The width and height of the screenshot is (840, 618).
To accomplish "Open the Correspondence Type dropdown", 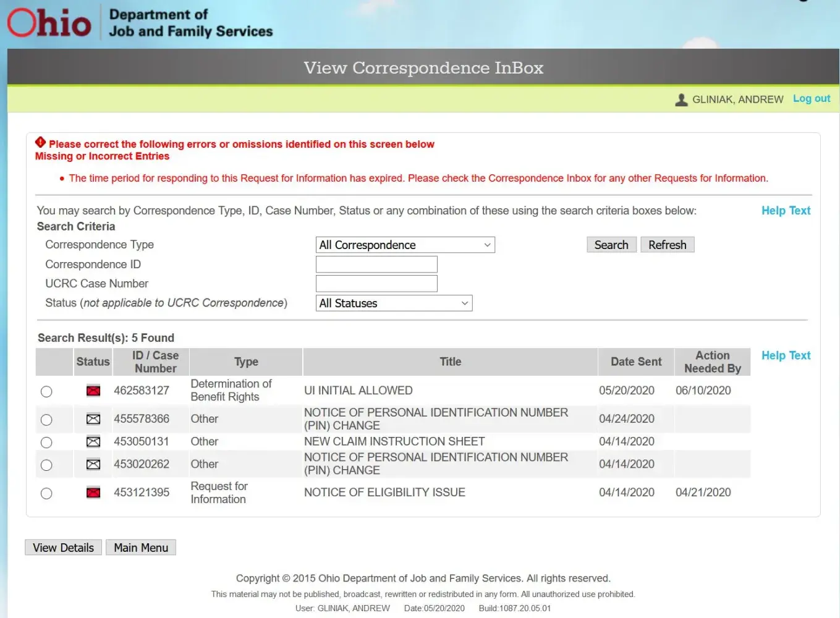I will point(405,245).
